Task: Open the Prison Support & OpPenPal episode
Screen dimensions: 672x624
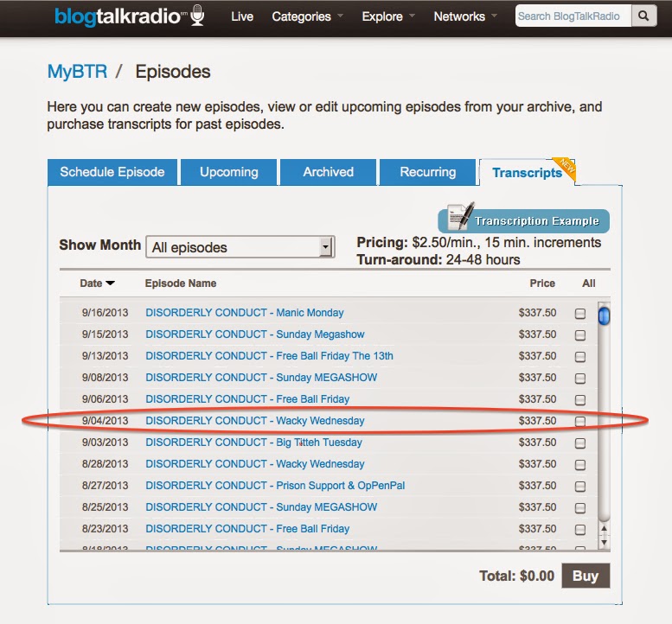Action: click(275, 486)
